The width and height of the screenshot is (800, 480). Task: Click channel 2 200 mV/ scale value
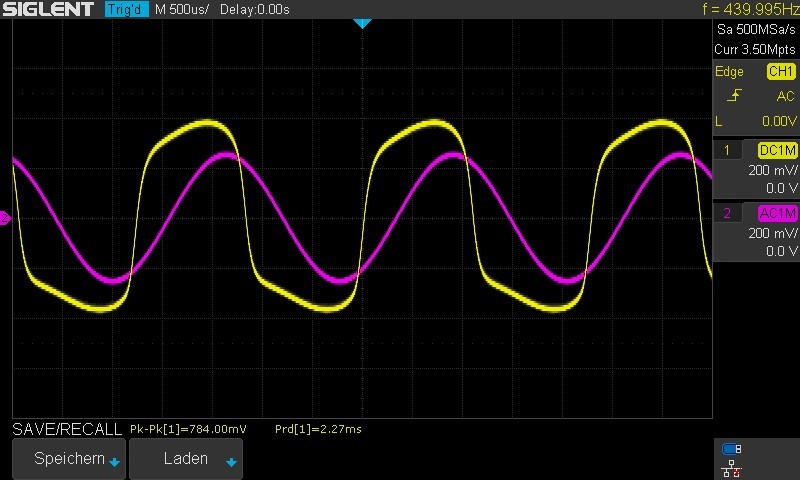click(772, 233)
